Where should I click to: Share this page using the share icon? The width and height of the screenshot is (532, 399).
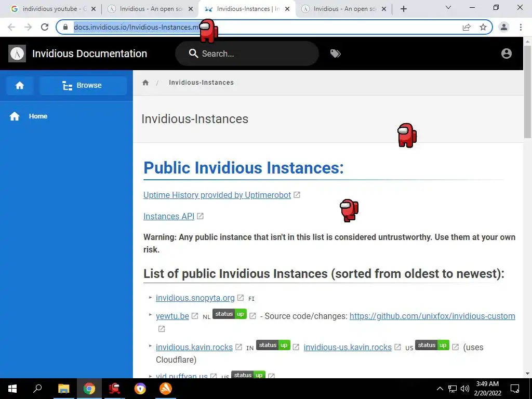(x=467, y=27)
